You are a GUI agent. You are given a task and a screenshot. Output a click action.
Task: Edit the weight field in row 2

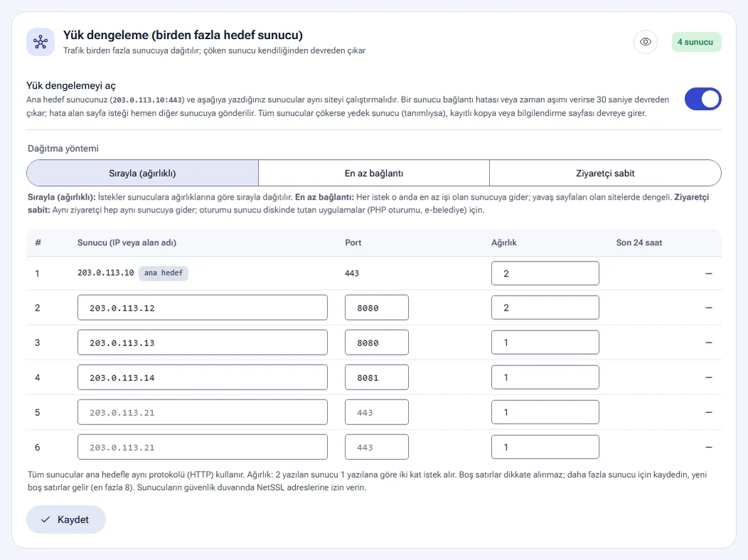545,308
